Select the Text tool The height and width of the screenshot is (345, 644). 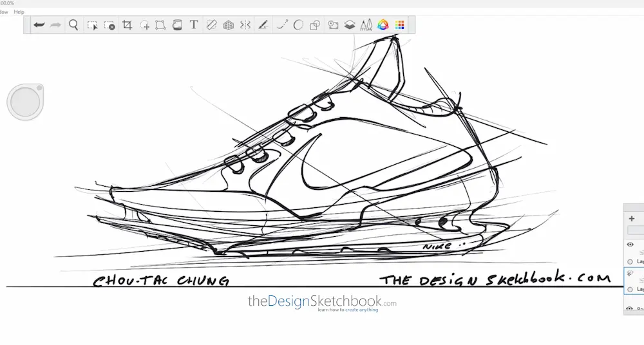(x=194, y=24)
